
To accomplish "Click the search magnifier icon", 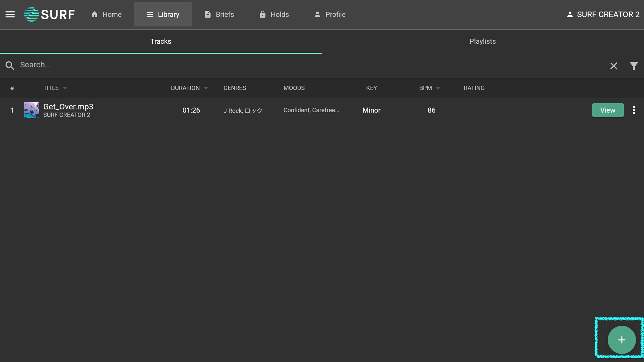I will (10, 65).
